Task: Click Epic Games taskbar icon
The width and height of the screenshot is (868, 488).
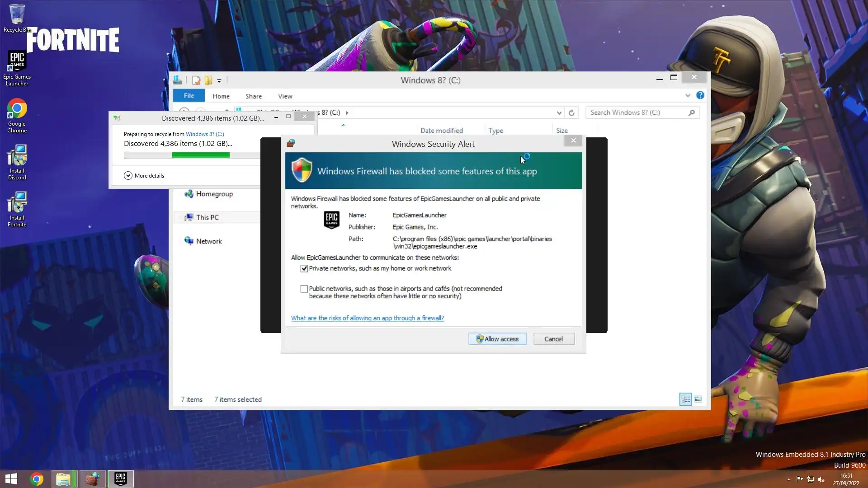Action: click(120, 479)
